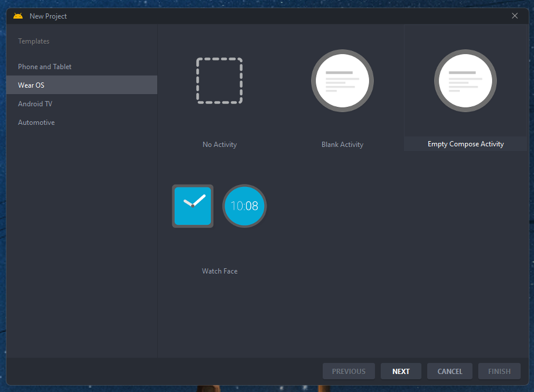Choose the Blank Activity round watch icon
Screen dimensions: 534x392
click(x=342, y=81)
